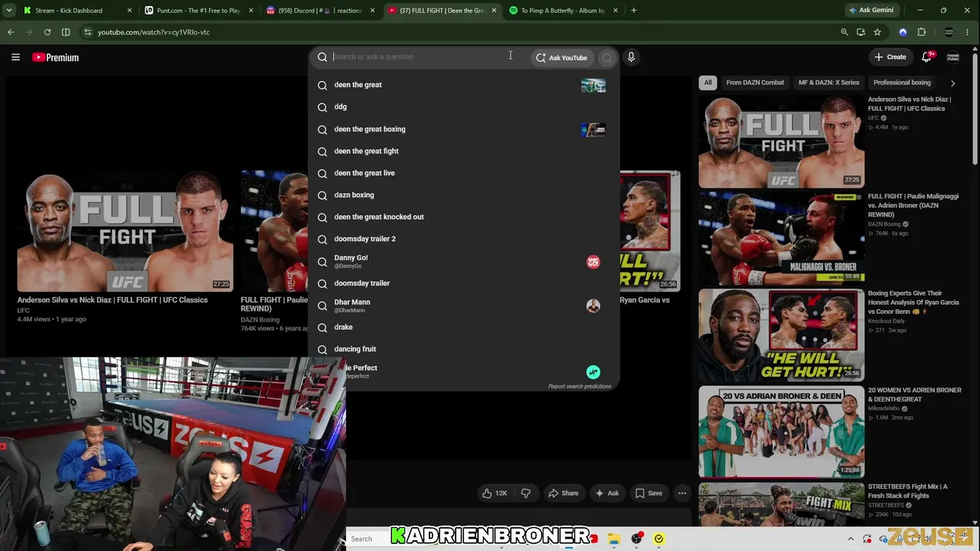Click Report search predictions link
Screen dimensions: 980x551
tap(580, 386)
